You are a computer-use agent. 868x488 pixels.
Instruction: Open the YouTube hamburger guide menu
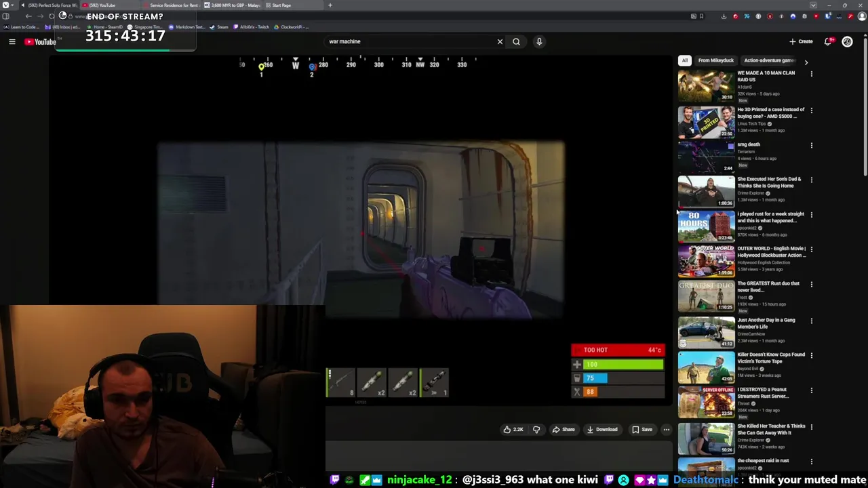tap(12, 42)
